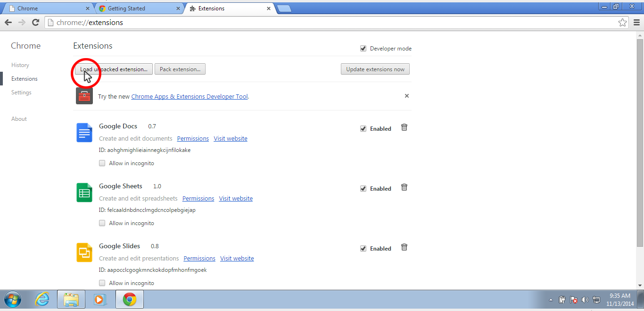Viewport: 644px width, 311px height.
Task: Allow Google Docs in incognito
Action: (102, 163)
